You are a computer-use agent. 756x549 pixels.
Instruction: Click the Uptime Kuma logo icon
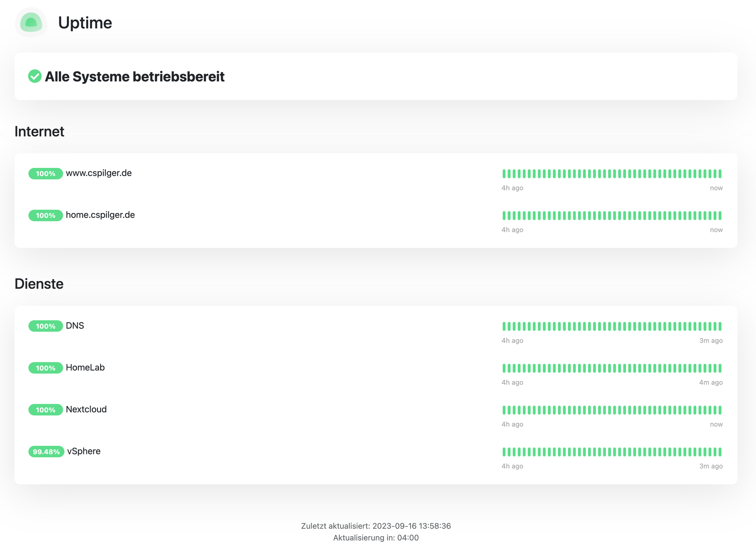tap(31, 22)
